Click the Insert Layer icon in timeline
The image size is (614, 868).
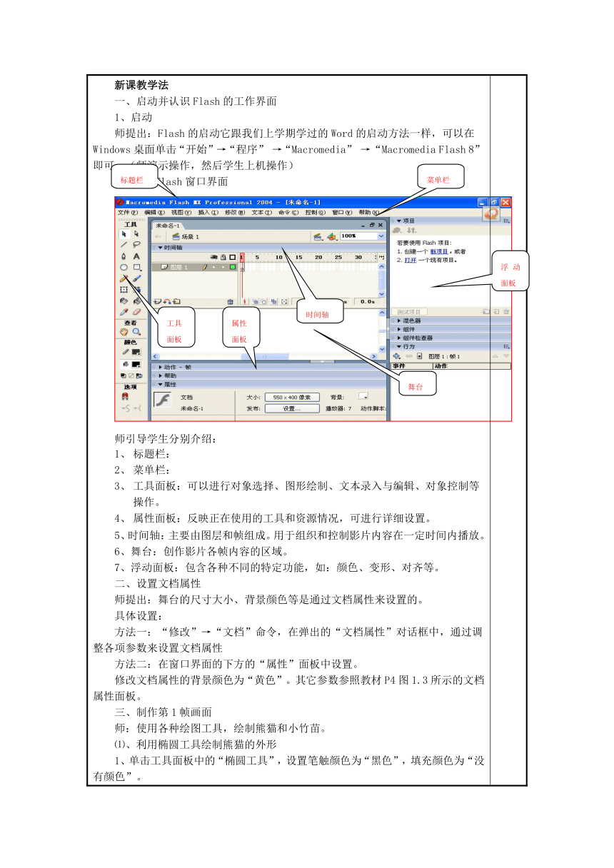[157, 302]
